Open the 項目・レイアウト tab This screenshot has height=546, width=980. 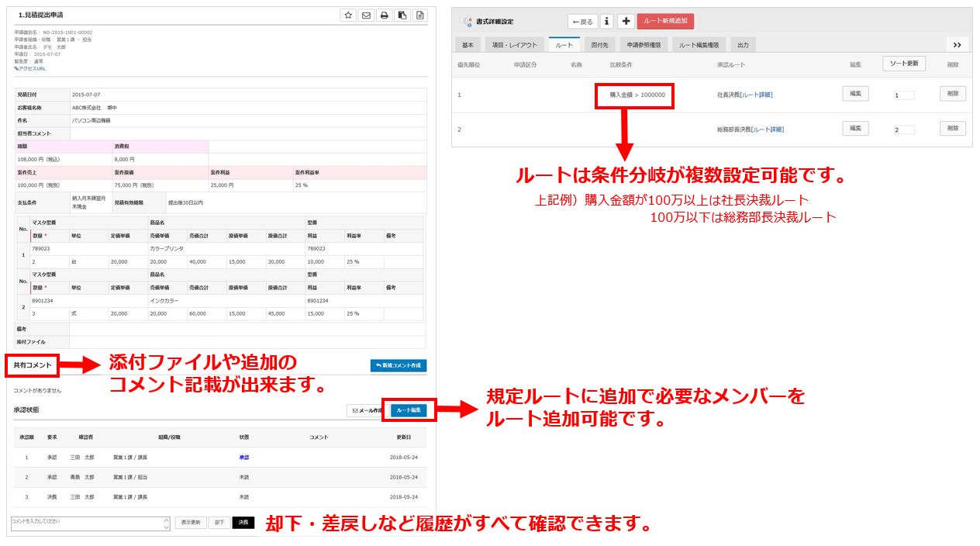pos(514,45)
